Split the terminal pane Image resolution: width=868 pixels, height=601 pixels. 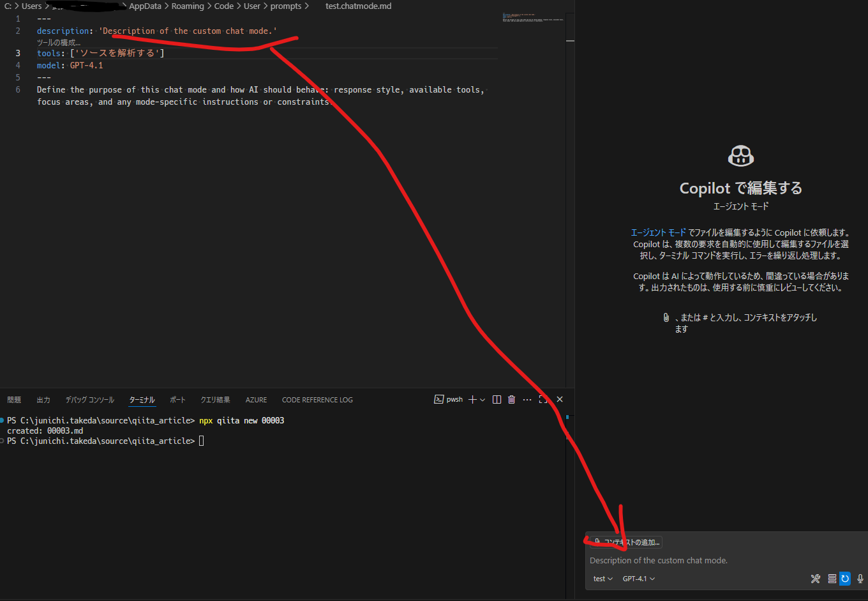497,399
